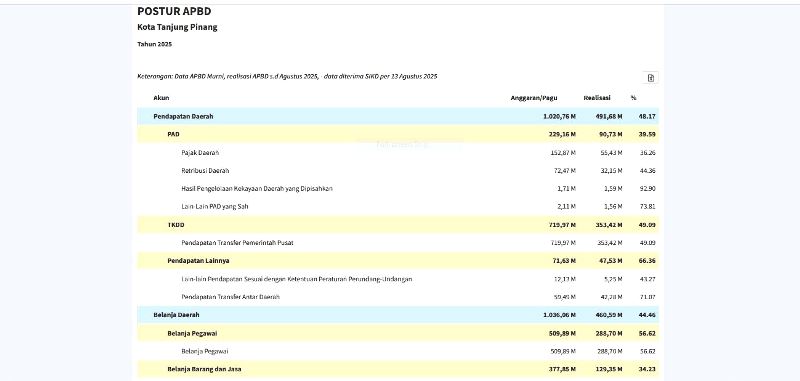Click Pendapatan Lainnya realization 47,53 M
Image resolution: width=800 pixels, height=381 pixels.
[610, 261]
